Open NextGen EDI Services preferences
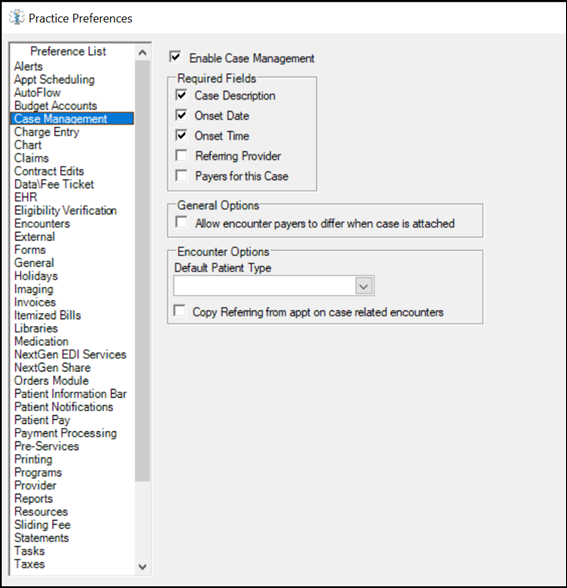The image size is (567, 588). pos(70,354)
